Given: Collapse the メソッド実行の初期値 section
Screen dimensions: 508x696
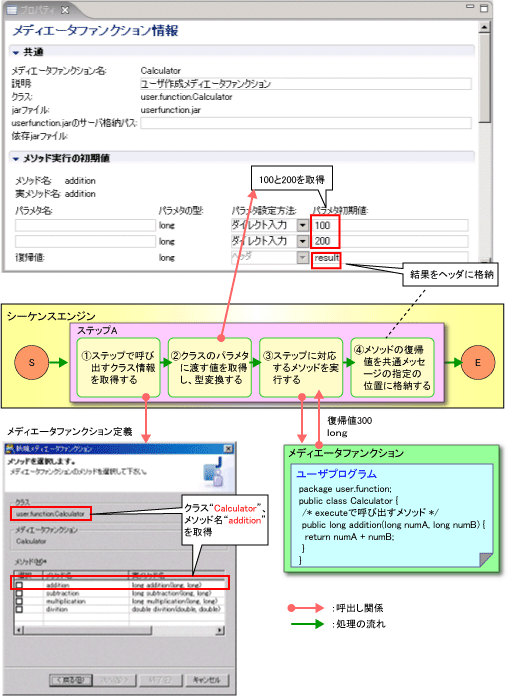Looking at the screenshot, I should click(x=16, y=158).
